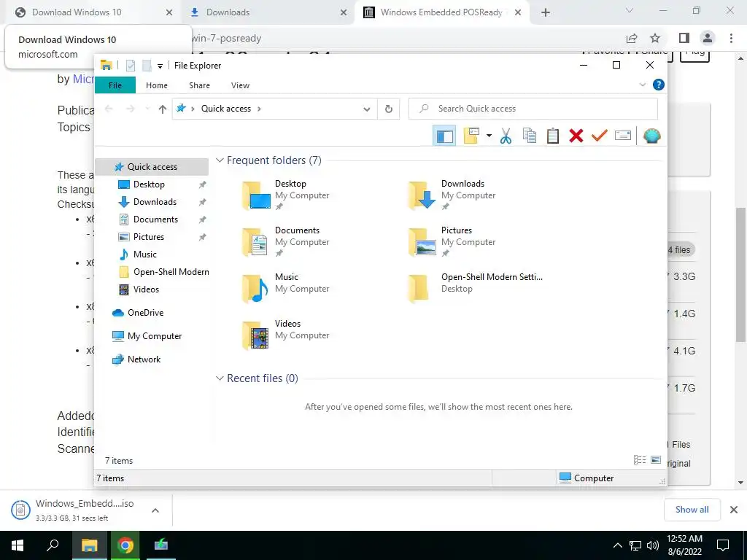Image resolution: width=747 pixels, height=560 pixels.
Task: Select Open-Shell Modern Setti... folder icon
Action: click(419, 289)
